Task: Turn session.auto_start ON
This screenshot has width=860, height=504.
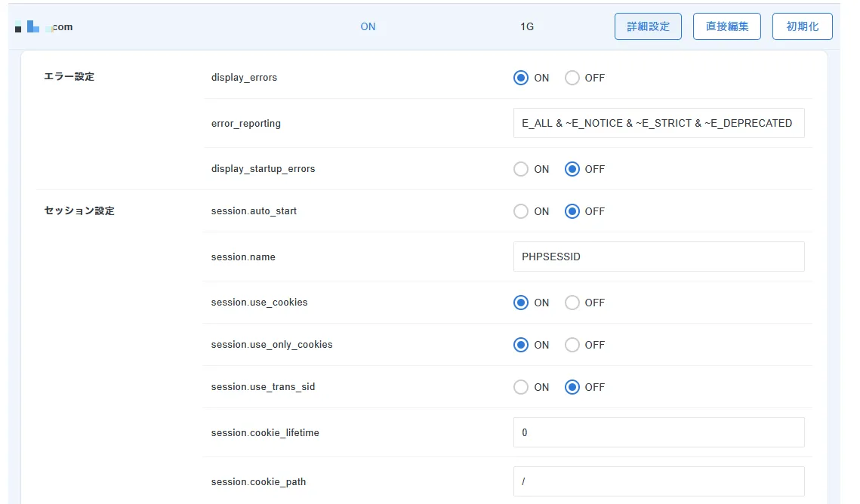Action: (521, 211)
